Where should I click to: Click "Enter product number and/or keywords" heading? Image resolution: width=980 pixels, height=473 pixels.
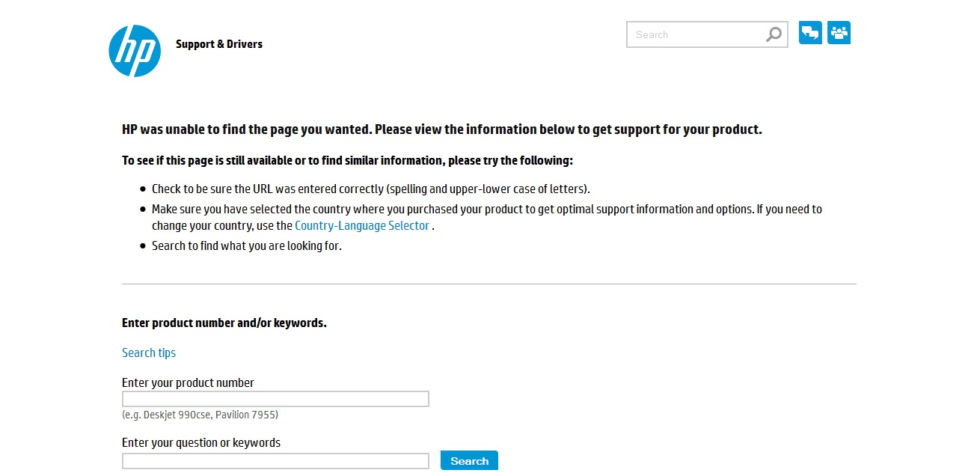224,323
